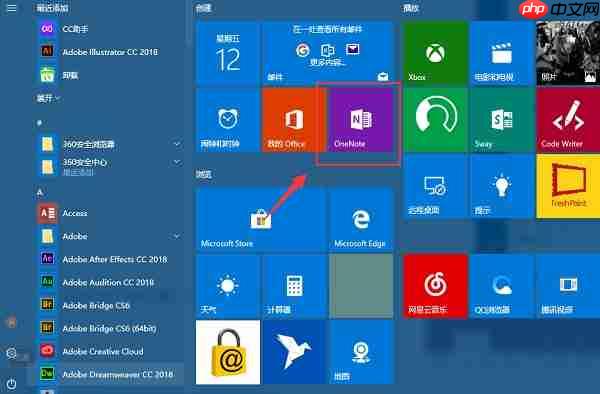Open the user account icon in Start rail

[11, 322]
